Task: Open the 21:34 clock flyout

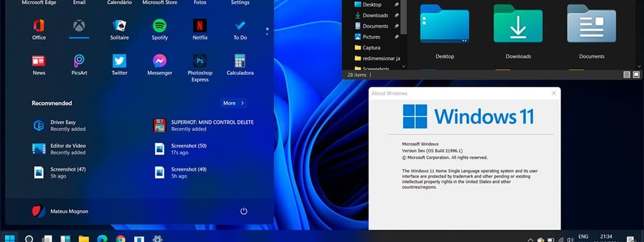Action: pos(606,238)
